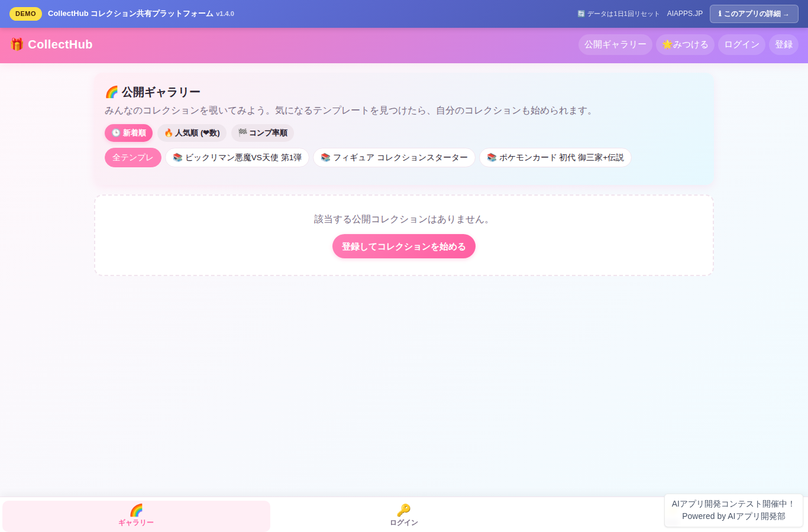Image resolution: width=808 pixels, height=532 pixels.
Task: Open 公開ギャラリー in the top navigation
Action: (615, 44)
